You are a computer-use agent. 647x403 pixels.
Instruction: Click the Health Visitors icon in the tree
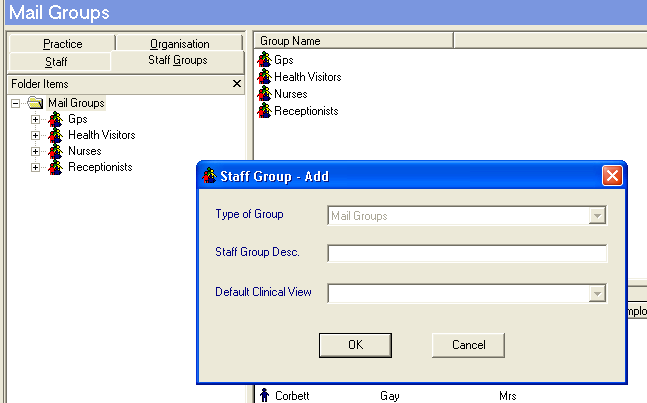pyautogui.click(x=55, y=135)
